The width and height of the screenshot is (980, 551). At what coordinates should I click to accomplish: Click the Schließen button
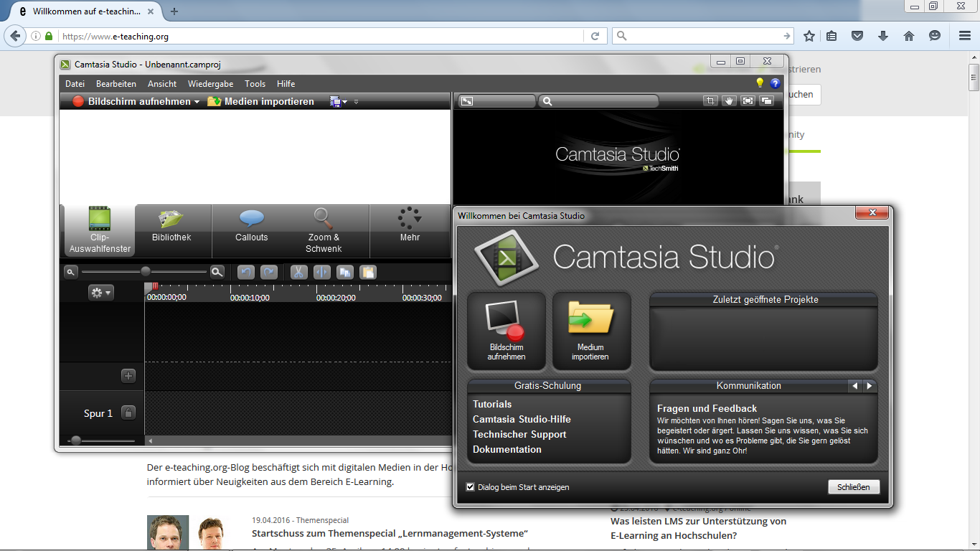pos(853,487)
